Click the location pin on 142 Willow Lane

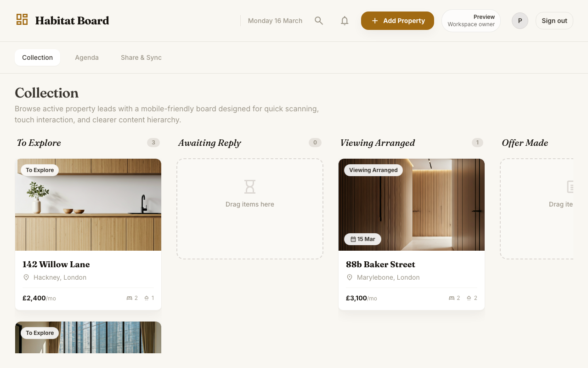coord(26,277)
